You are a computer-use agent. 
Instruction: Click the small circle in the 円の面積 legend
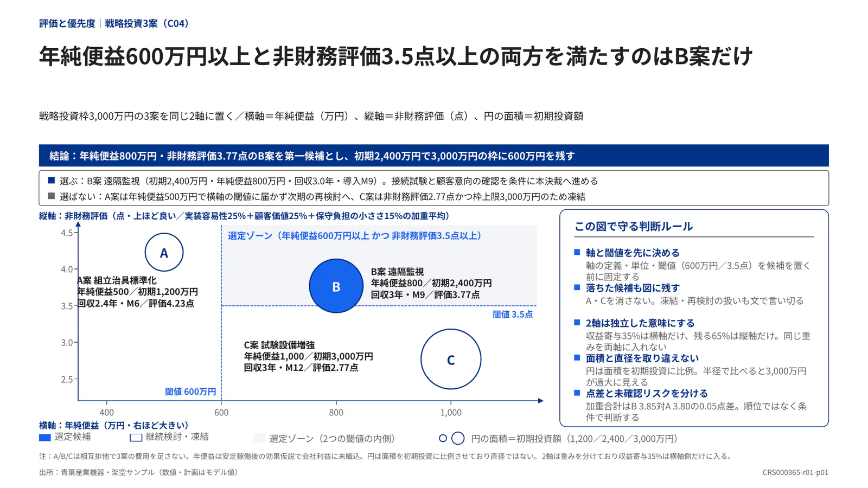coord(443,438)
